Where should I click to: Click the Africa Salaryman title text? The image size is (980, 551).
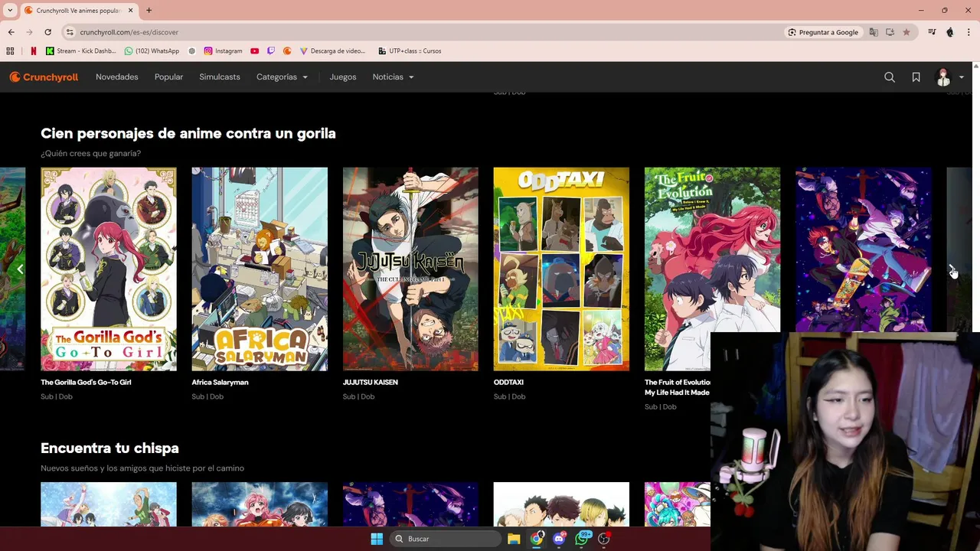click(220, 382)
